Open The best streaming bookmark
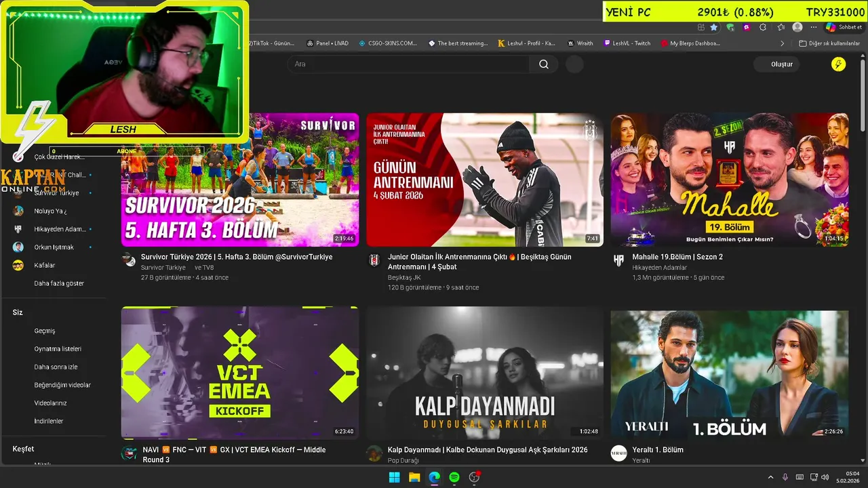The width and height of the screenshot is (868, 488). pos(458,43)
